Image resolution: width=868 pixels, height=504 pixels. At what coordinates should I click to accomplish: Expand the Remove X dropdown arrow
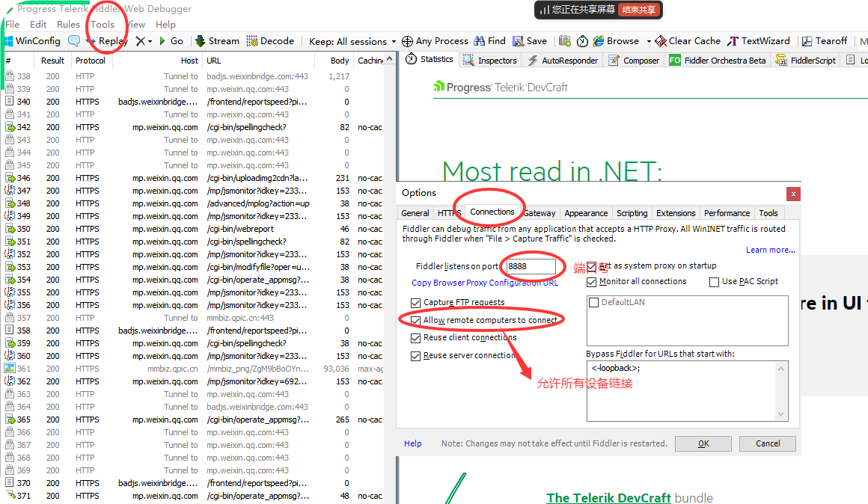150,41
